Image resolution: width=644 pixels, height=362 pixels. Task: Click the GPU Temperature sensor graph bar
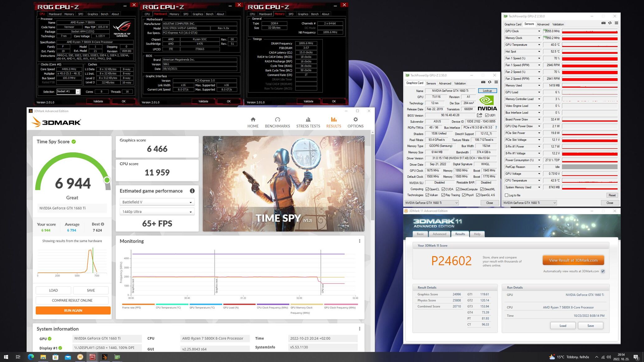coord(590,45)
